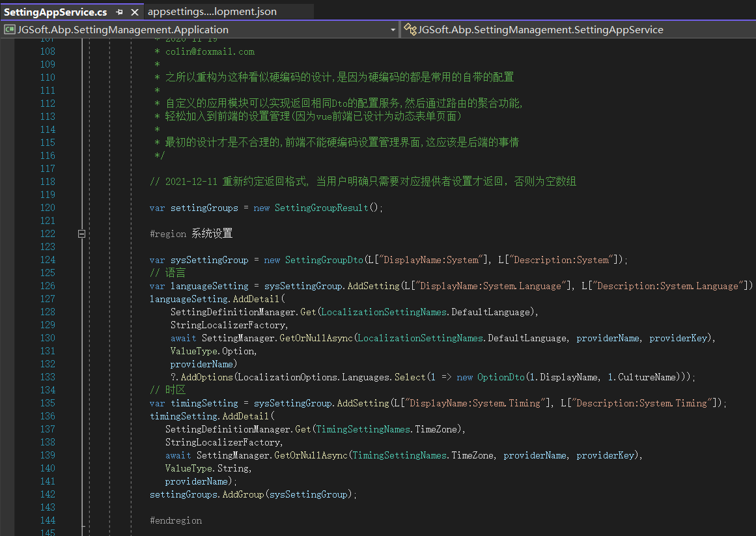Click the '#region 系统设置' directive
Viewport: 756px width, 536px height.
point(191,234)
